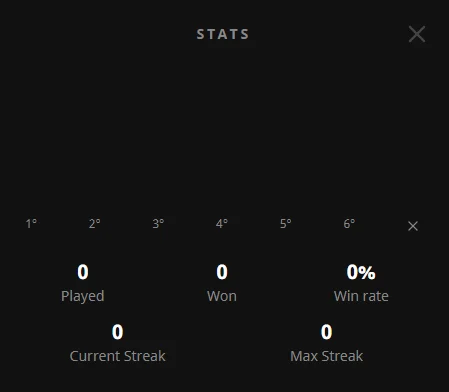
Task: Select the 1° guess distribution label
Action: click(31, 224)
